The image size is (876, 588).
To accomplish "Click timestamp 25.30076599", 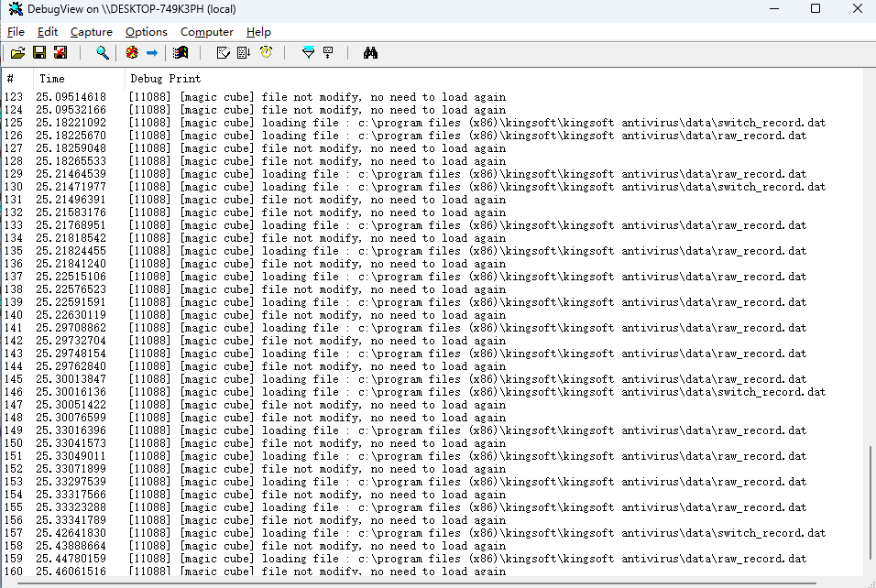I will coord(71,418).
